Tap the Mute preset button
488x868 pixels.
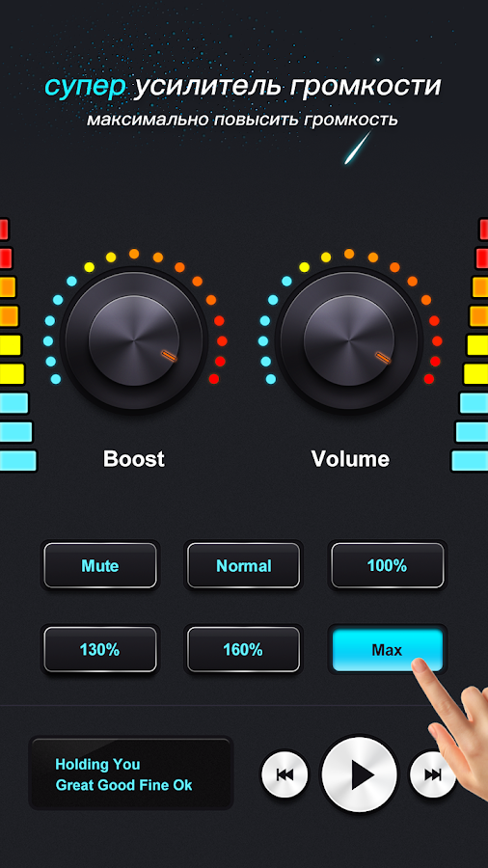pyautogui.click(x=100, y=566)
